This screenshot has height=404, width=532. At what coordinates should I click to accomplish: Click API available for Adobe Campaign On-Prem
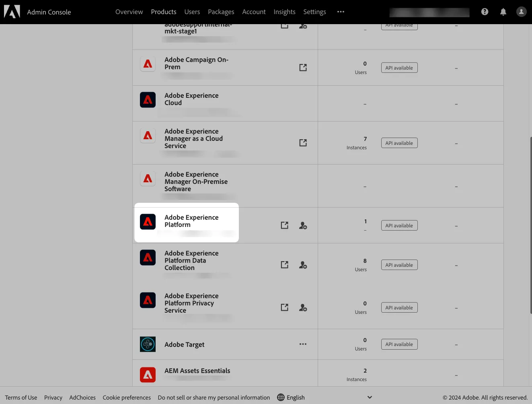[399, 68]
